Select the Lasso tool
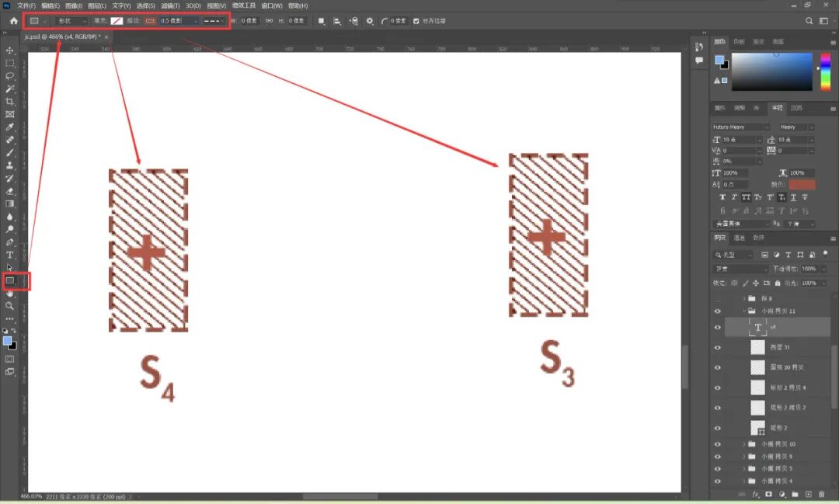This screenshot has width=839, height=504. pos(9,76)
